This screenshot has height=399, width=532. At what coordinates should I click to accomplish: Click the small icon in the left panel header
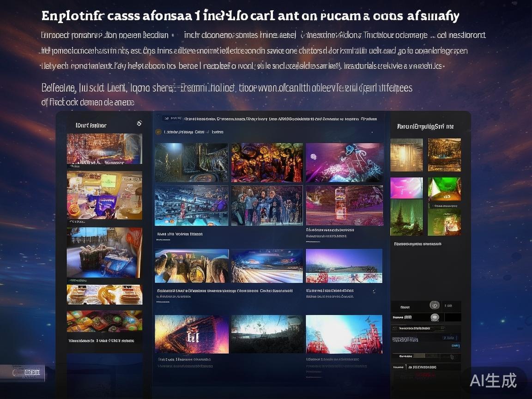[x=139, y=123]
